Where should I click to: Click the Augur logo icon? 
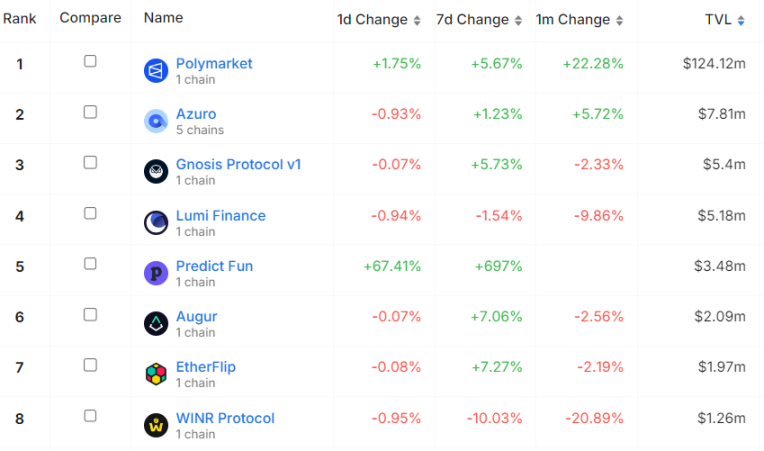tap(156, 323)
